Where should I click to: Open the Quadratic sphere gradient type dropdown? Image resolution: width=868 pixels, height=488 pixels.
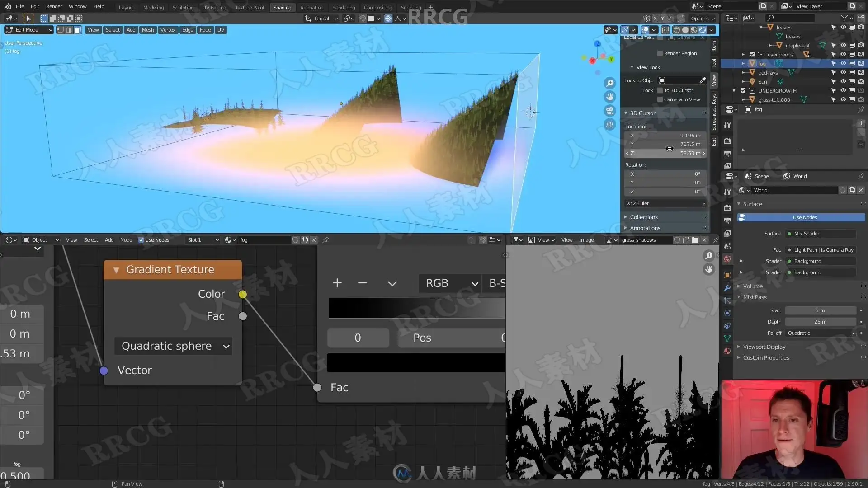[173, 346]
